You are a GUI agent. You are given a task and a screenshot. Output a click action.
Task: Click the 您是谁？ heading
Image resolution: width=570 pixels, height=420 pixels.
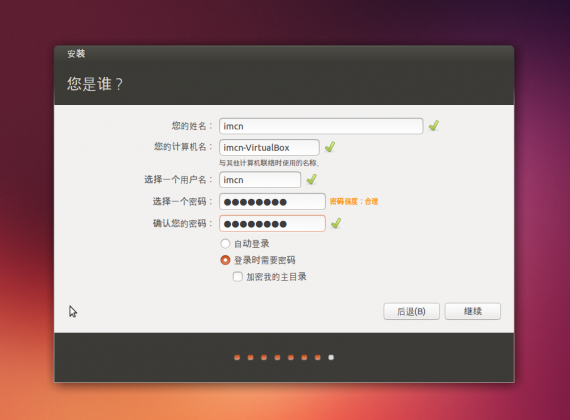(x=95, y=84)
